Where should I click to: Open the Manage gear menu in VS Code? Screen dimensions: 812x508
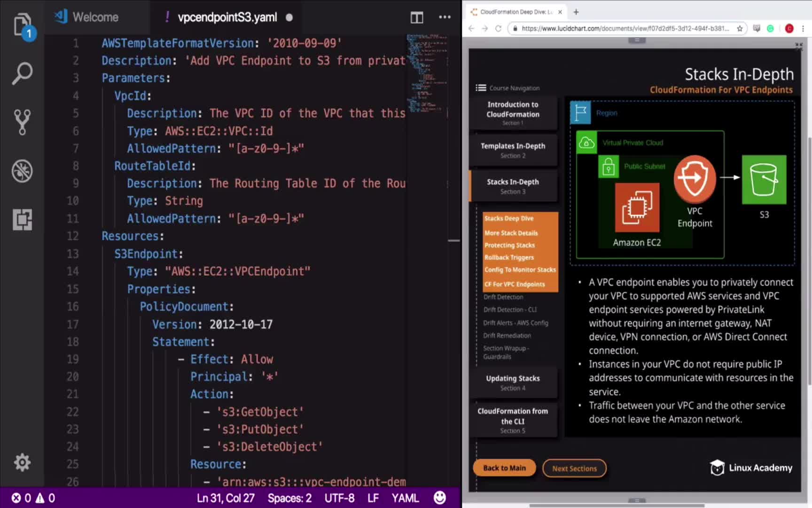tap(22, 463)
